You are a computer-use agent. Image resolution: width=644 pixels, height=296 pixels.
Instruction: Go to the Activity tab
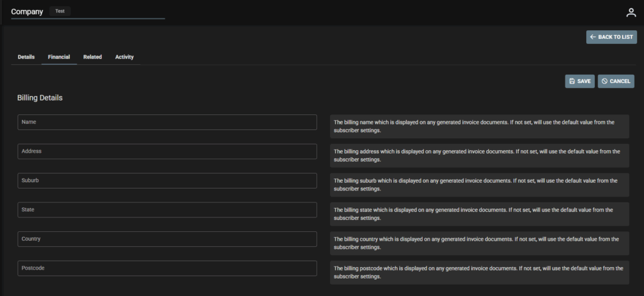pyautogui.click(x=124, y=57)
